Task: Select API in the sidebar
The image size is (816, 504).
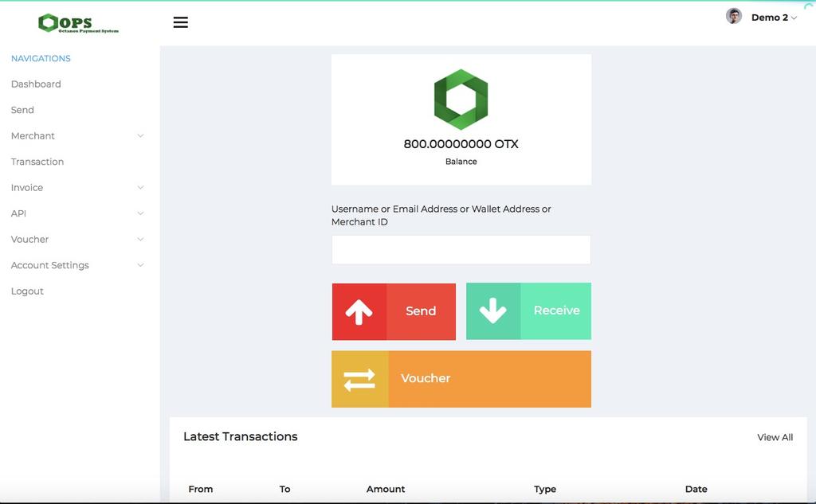Action: [19, 213]
